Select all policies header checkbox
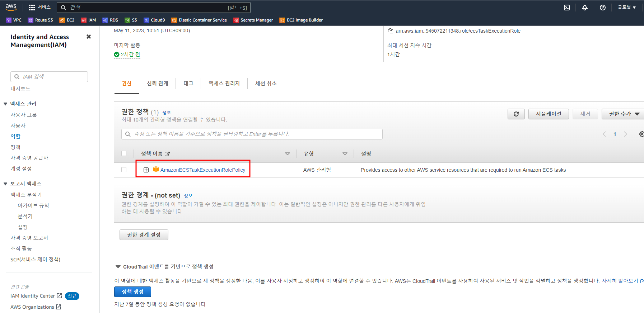The width and height of the screenshot is (644, 313). pyautogui.click(x=124, y=153)
